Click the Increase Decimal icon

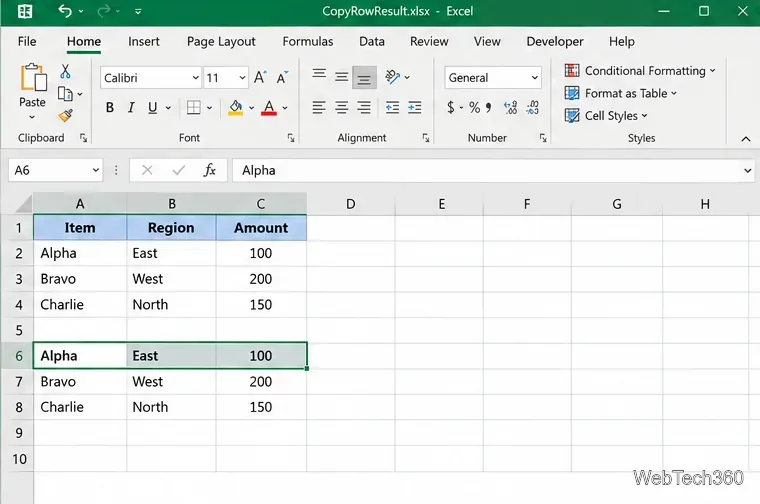[x=510, y=107]
